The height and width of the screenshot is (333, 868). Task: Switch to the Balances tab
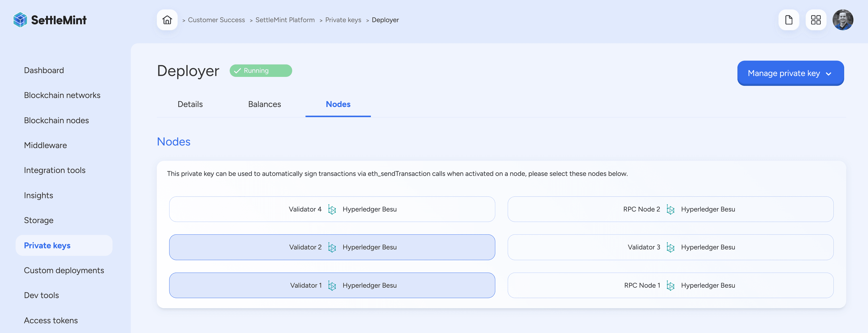[x=264, y=104]
